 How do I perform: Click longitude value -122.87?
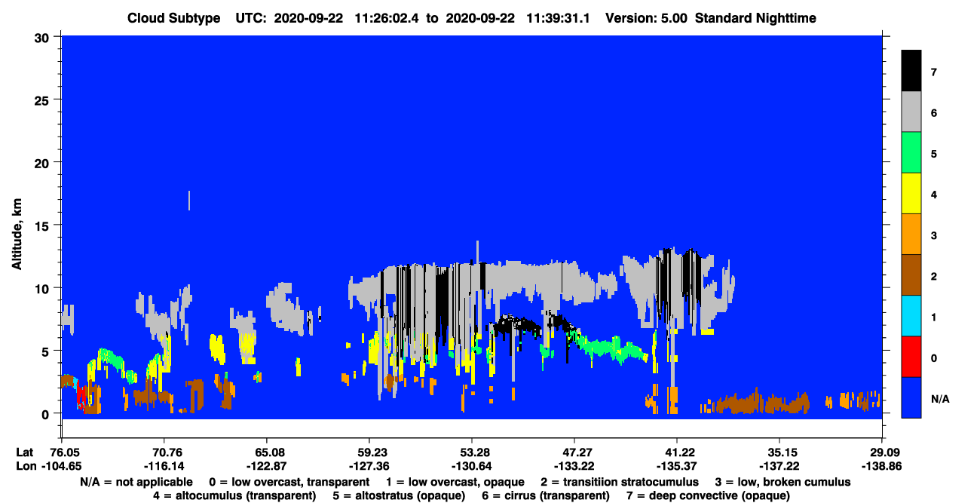(266, 466)
